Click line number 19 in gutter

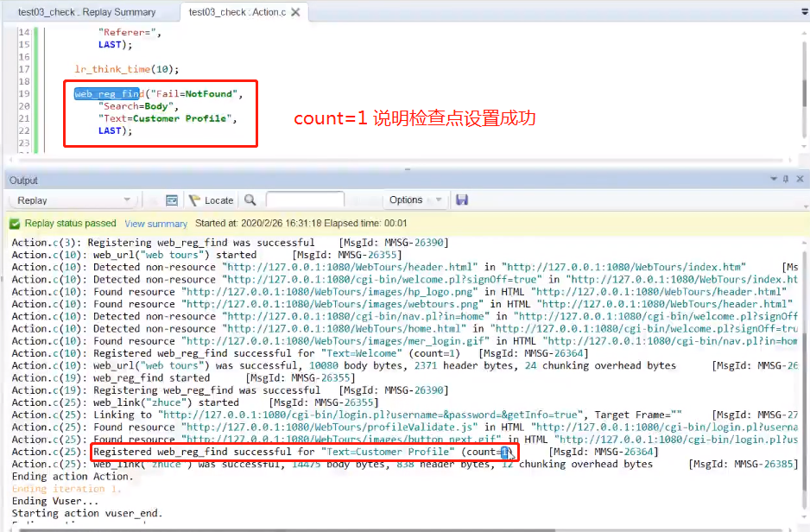[x=24, y=93]
